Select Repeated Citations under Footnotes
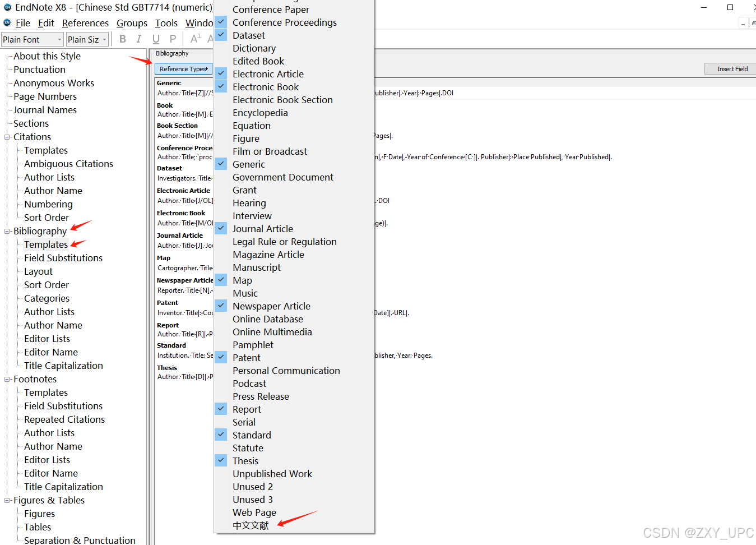The height and width of the screenshot is (545, 756). point(64,419)
